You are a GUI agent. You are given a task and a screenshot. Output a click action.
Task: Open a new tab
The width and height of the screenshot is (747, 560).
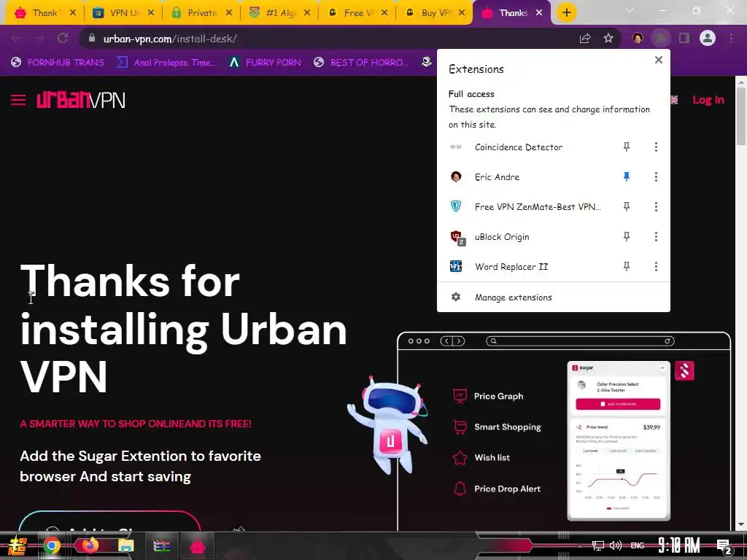point(566,13)
